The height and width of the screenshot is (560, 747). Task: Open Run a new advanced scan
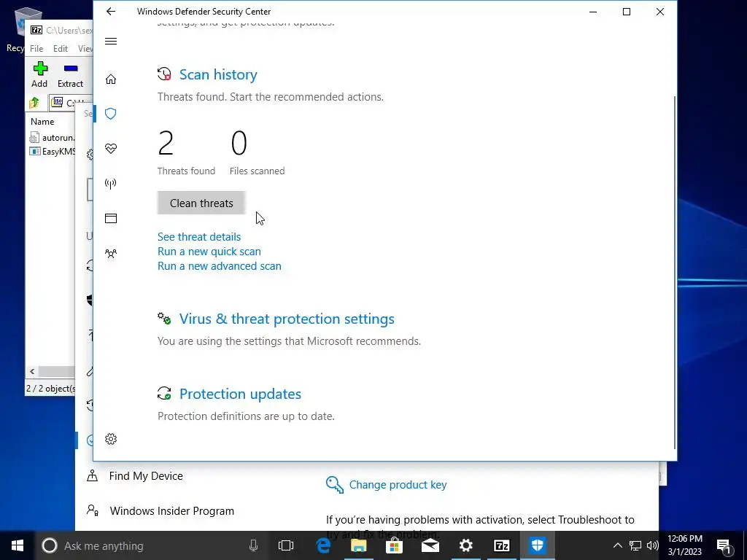coord(219,265)
